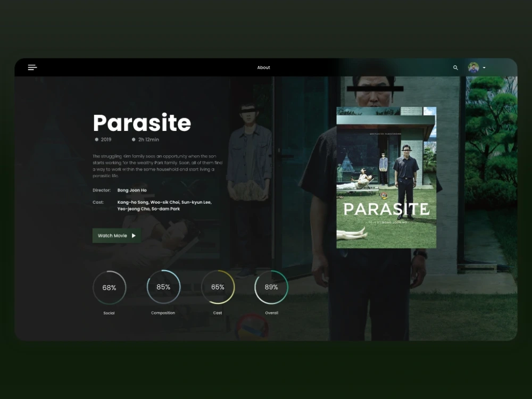Click the 68% Social rating ring
The image size is (532, 399).
(109, 287)
